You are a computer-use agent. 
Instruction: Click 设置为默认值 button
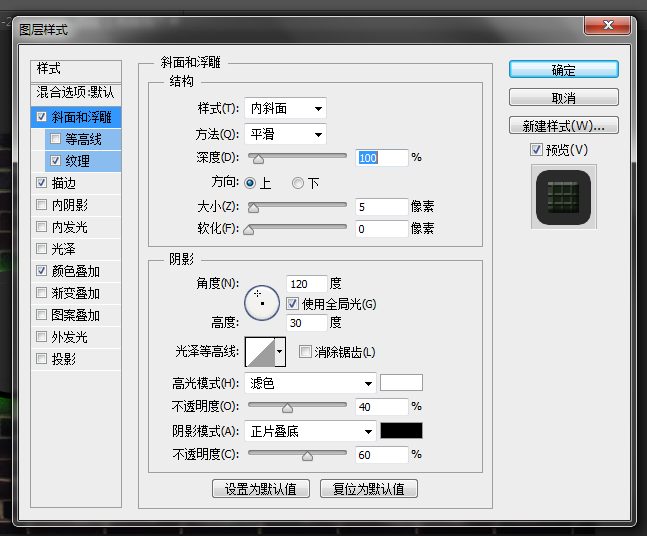(x=261, y=489)
